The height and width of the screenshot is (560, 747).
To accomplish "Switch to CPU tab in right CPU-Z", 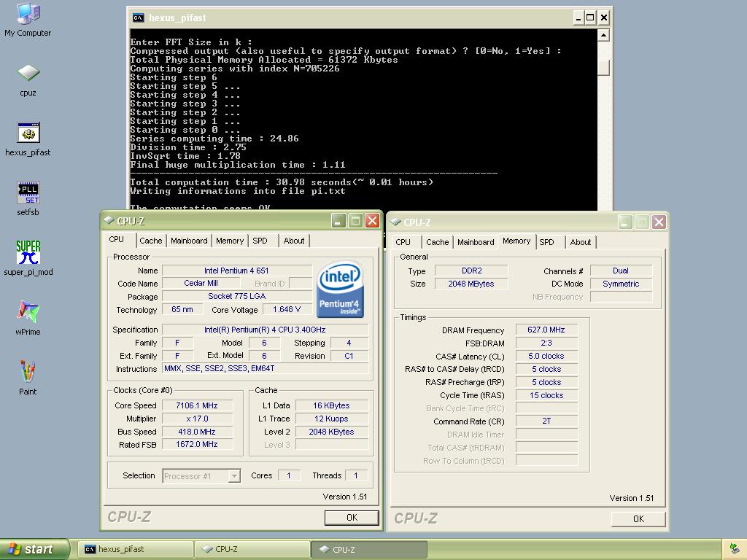I will click(x=403, y=242).
